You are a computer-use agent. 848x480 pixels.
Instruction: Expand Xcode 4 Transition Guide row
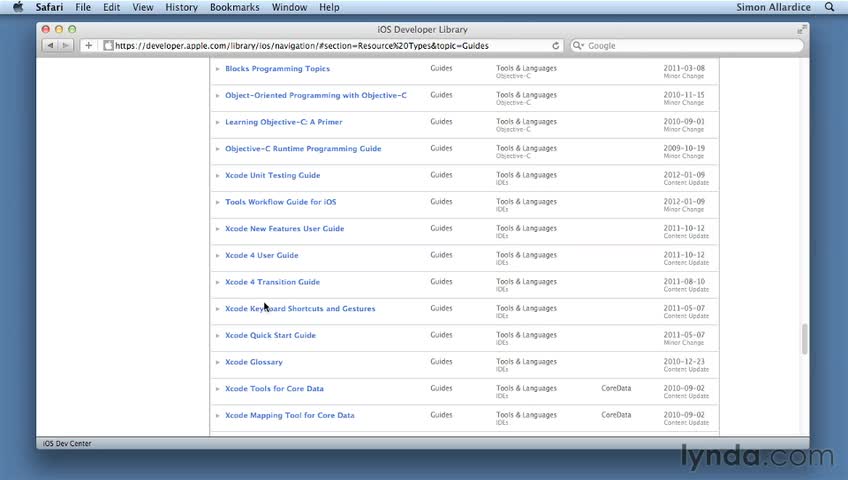click(217, 282)
